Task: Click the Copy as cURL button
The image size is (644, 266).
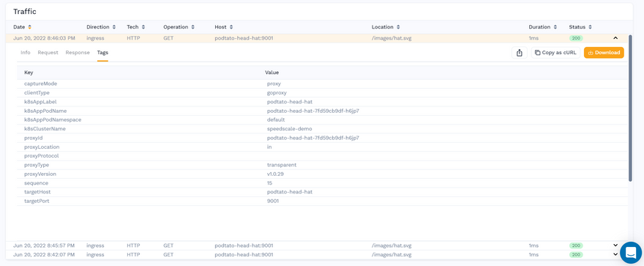Action: 555,53
